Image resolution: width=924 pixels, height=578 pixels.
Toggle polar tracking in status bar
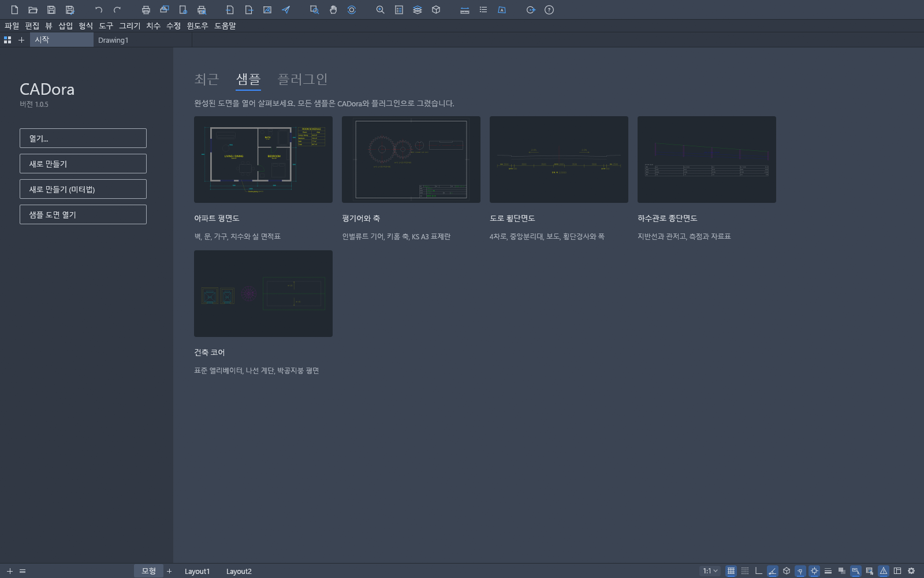point(773,571)
